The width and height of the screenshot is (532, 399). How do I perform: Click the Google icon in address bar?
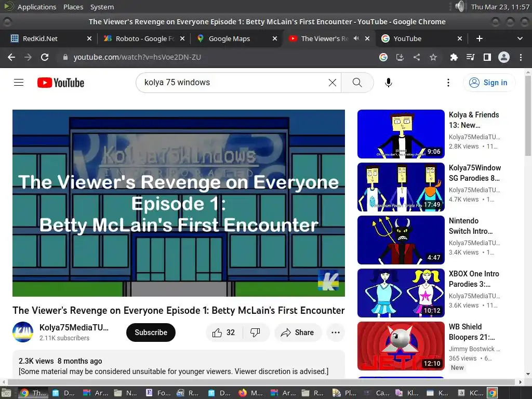click(383, 57)
